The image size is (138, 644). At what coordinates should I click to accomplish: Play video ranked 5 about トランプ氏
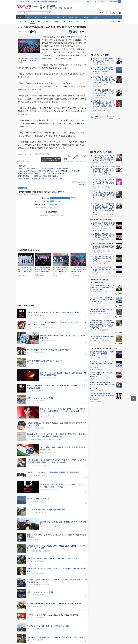119,270
